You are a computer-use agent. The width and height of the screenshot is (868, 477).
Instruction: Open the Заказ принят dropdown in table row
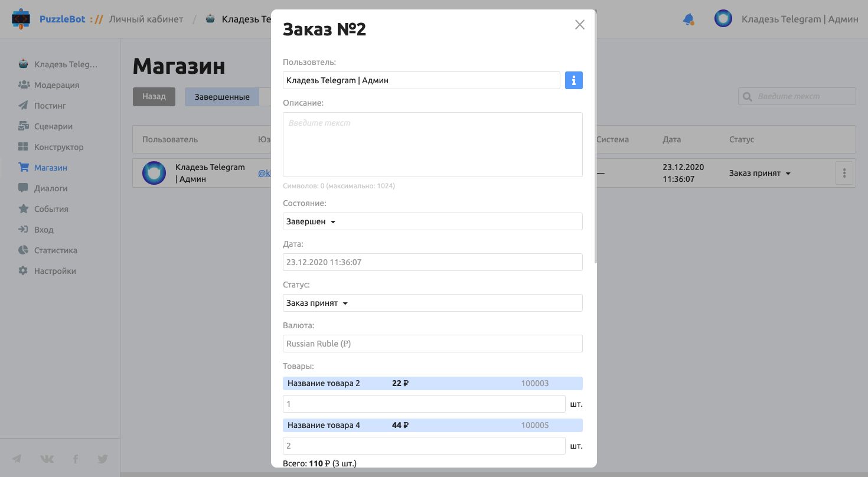760,174
